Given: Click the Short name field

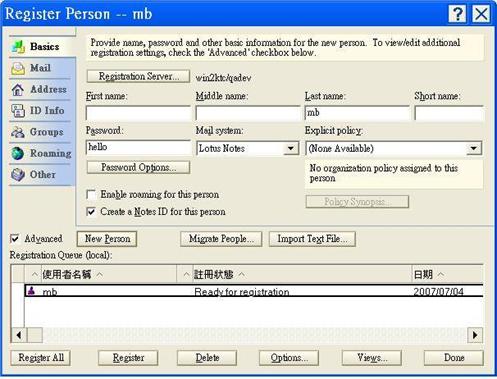Looking at the screenshot, I should click(449, 113).
